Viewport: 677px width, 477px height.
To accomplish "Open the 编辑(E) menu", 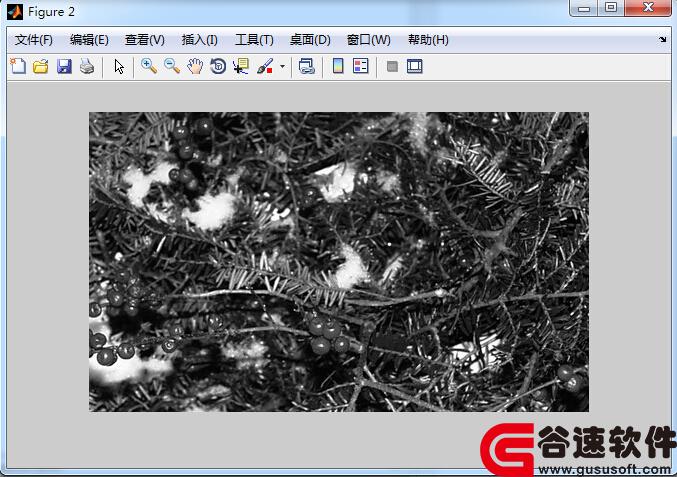I will [89, 40].
